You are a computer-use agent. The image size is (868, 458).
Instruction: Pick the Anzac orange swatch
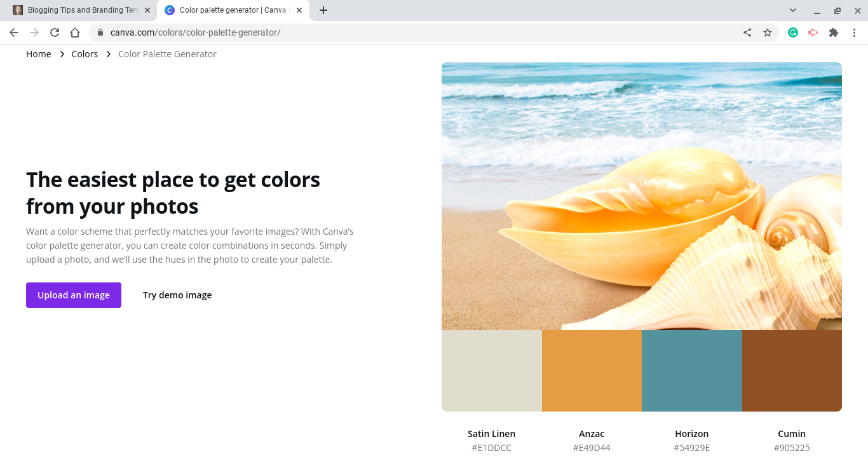(x=592, y=371)
